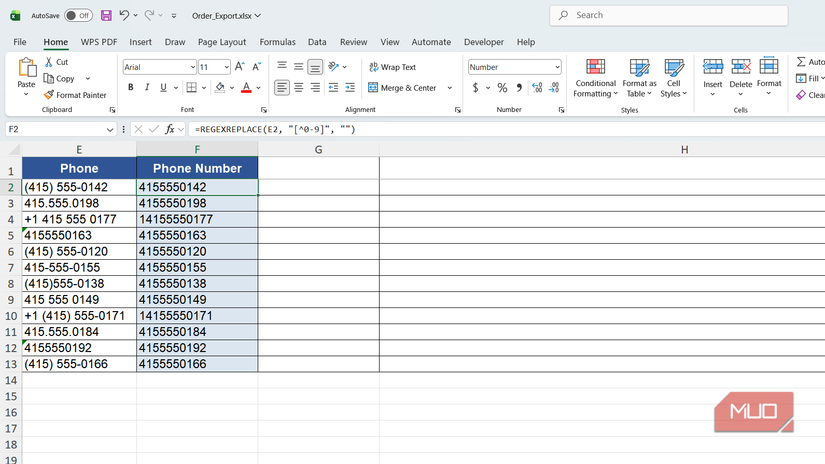
Task: Toggle Wrap Text
Action: [393, 67]
